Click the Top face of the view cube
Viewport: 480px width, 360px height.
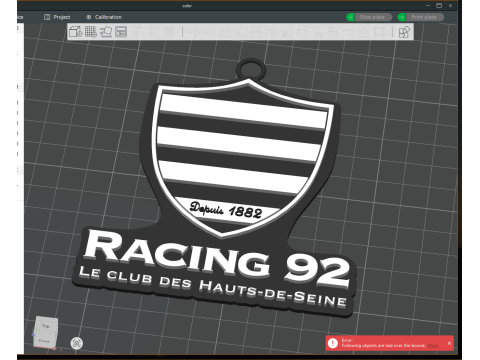[46, 326]
